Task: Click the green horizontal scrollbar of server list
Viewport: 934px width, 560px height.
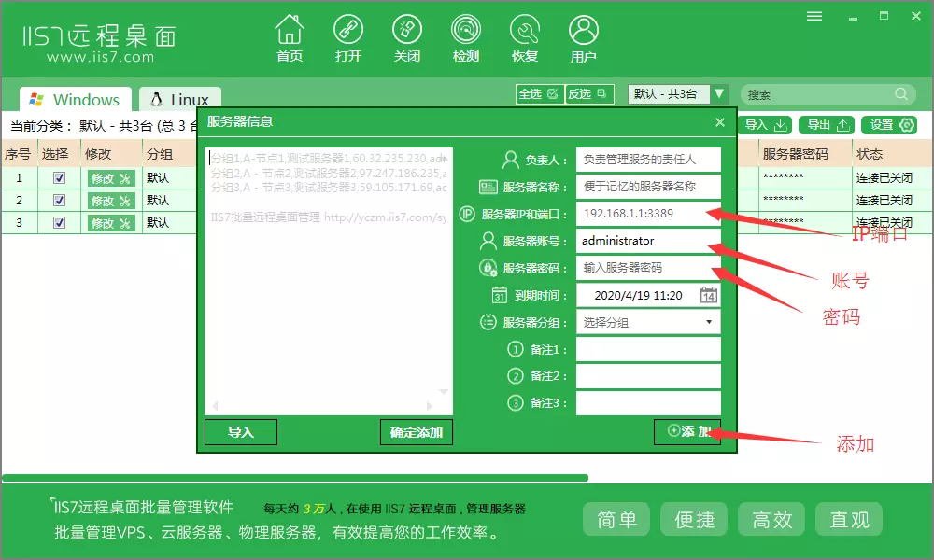Action: tap(295, 478)
